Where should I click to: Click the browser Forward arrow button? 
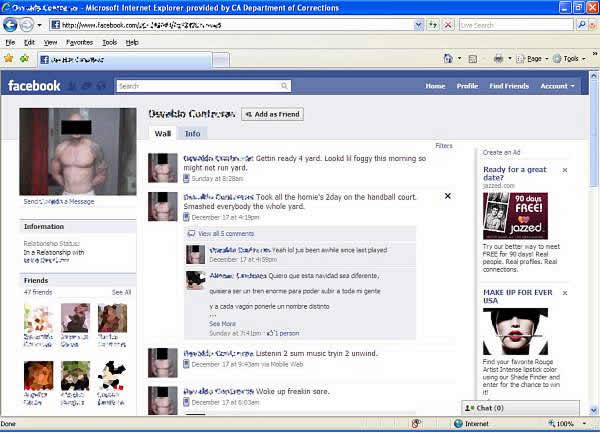coord(27,25)
